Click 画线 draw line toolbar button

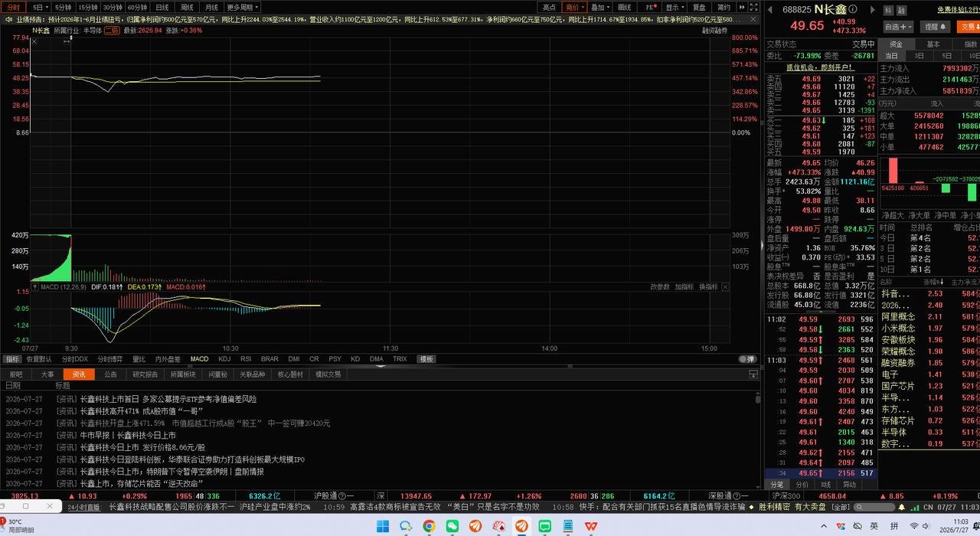(624, 7)
